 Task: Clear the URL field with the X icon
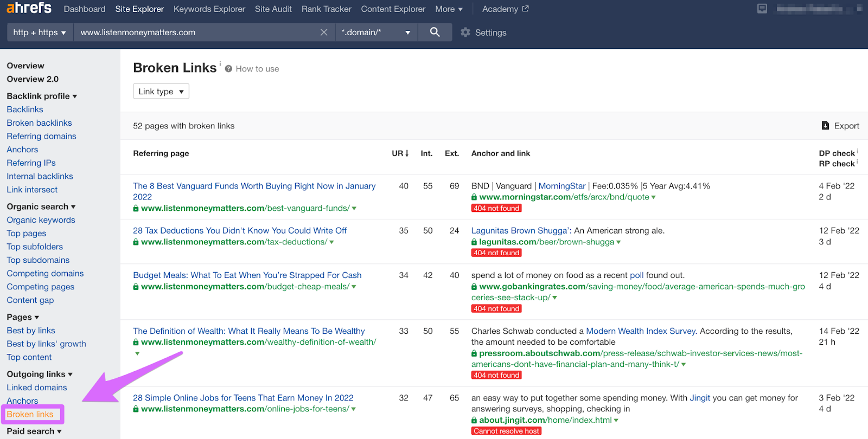(x=324, y=33)
